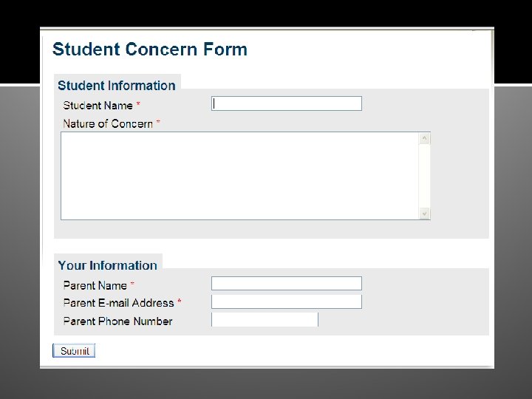The height and width of the screenshot is (399, 532).
Task: Click the Nature of Concern label
Action: coord(108,123)
